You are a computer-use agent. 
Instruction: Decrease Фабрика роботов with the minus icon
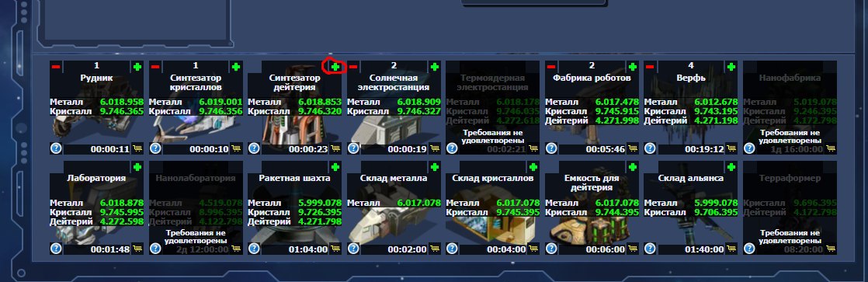pos(551,67)
